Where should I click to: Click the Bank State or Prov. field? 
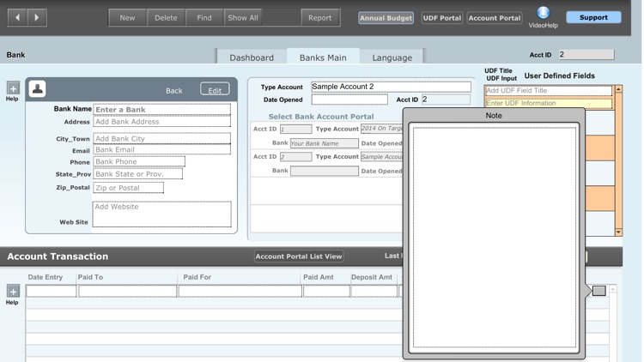tap(137, 174)
